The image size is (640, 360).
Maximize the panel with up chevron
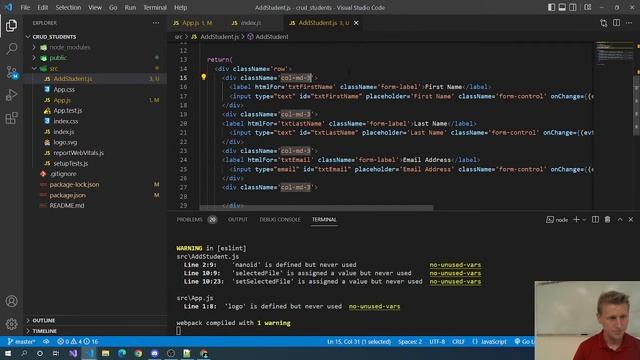(620, 220)
